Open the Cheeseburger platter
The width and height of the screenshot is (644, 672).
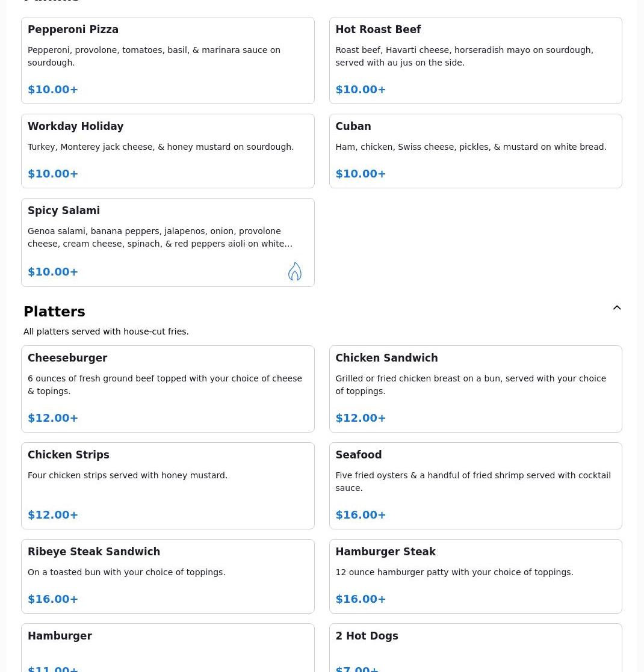[167, 389]
